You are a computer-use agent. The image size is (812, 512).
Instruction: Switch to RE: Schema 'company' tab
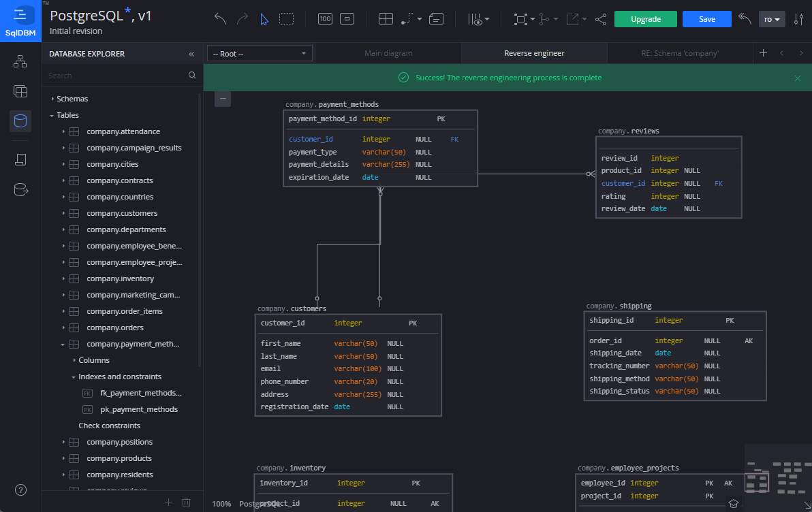[679, 53]
